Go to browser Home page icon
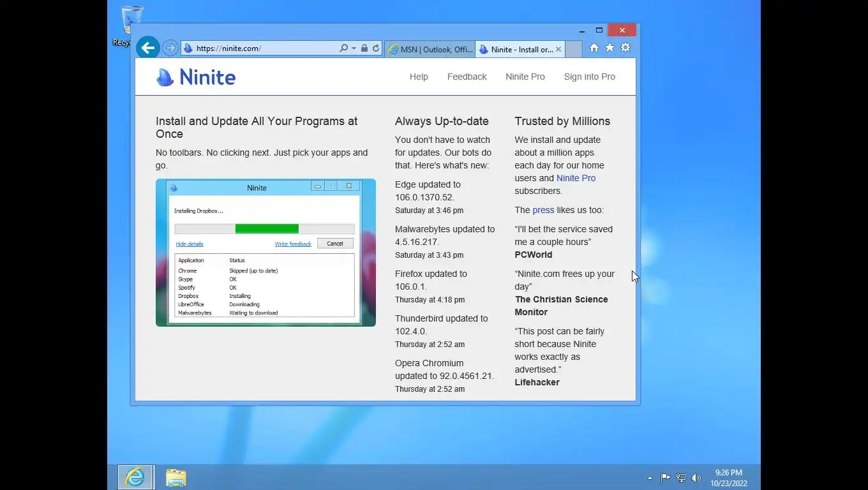 [x=594, y=48]
